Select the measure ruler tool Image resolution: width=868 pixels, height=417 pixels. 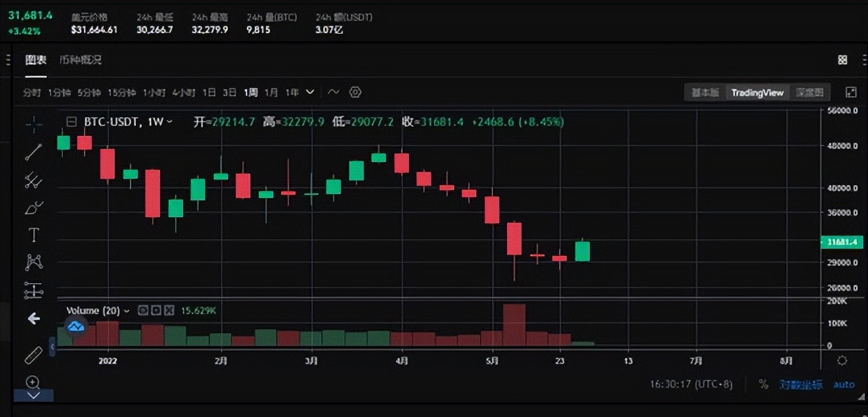point(34,355)
